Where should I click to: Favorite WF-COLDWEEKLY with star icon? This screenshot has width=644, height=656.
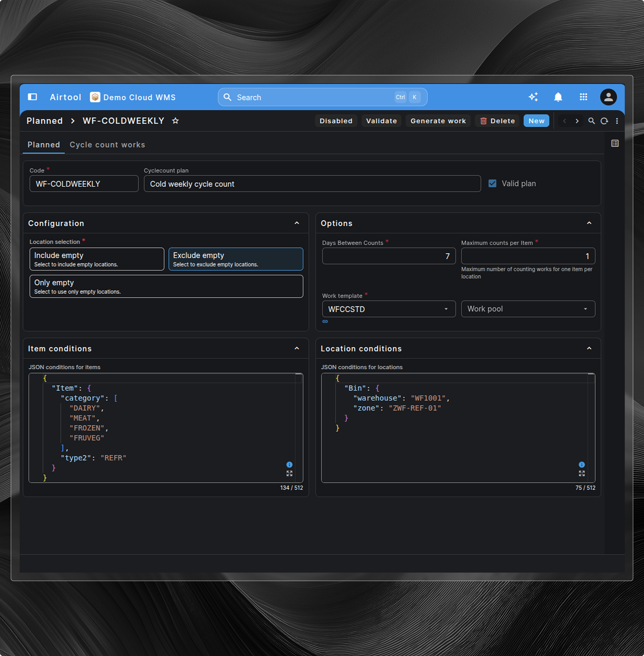(175, 121)
